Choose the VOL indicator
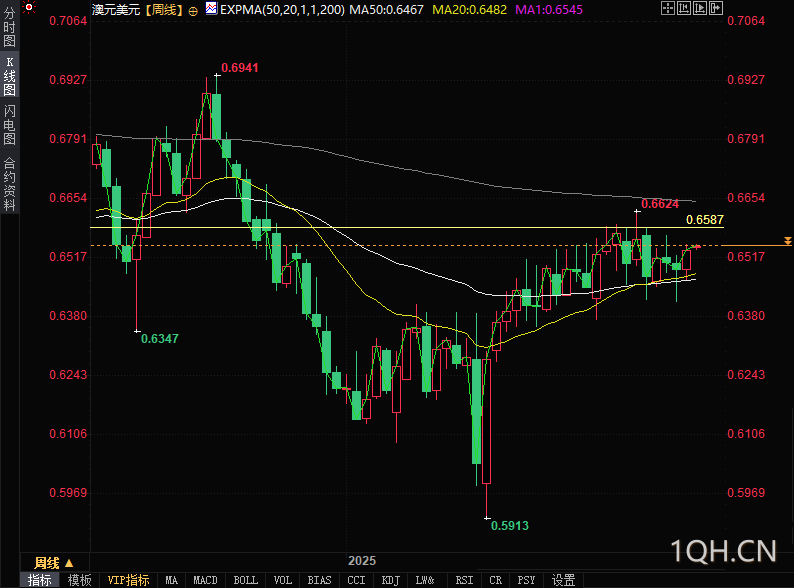The height and width of the screenshot is (588, 794). pos(283,580)
